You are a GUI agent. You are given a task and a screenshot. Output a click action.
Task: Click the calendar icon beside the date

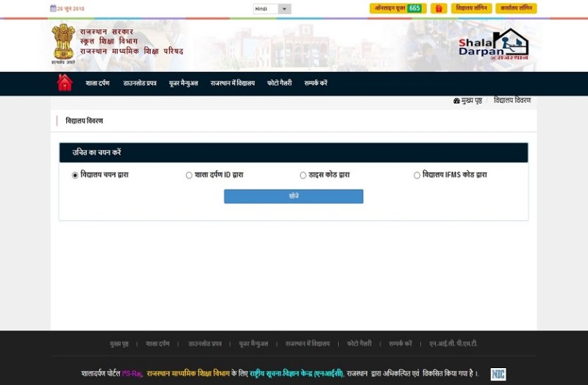[53, 9]
